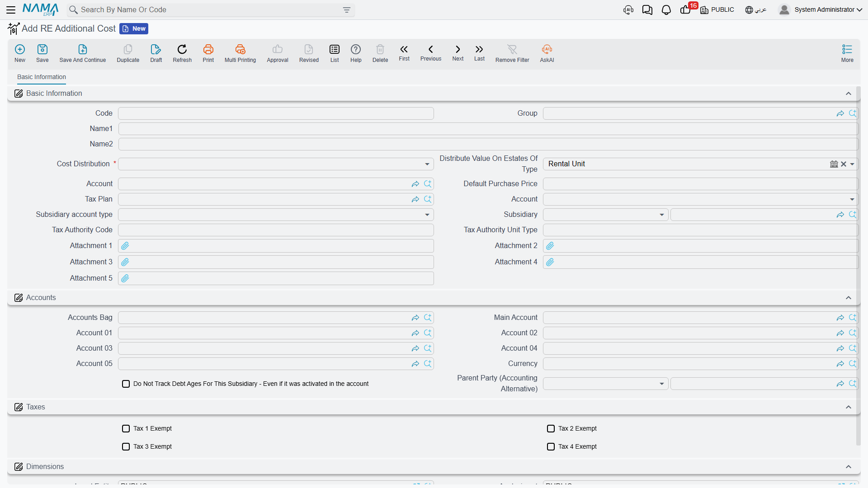Open Currency lookup search icon
Screen dimensions: 868x488
pos(853,364)
